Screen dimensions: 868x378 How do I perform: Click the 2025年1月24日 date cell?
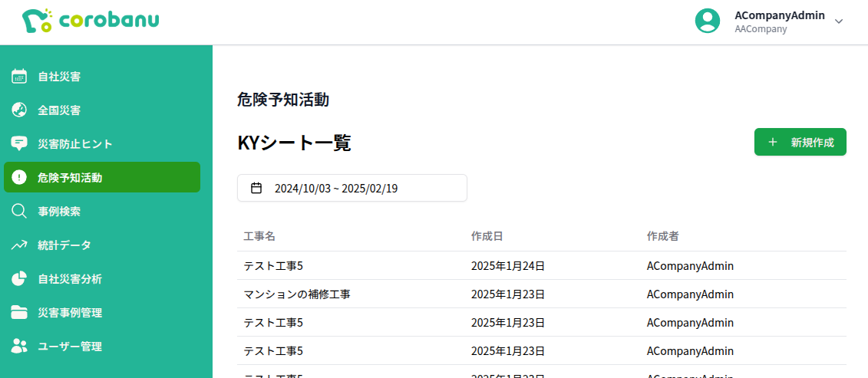508,266
